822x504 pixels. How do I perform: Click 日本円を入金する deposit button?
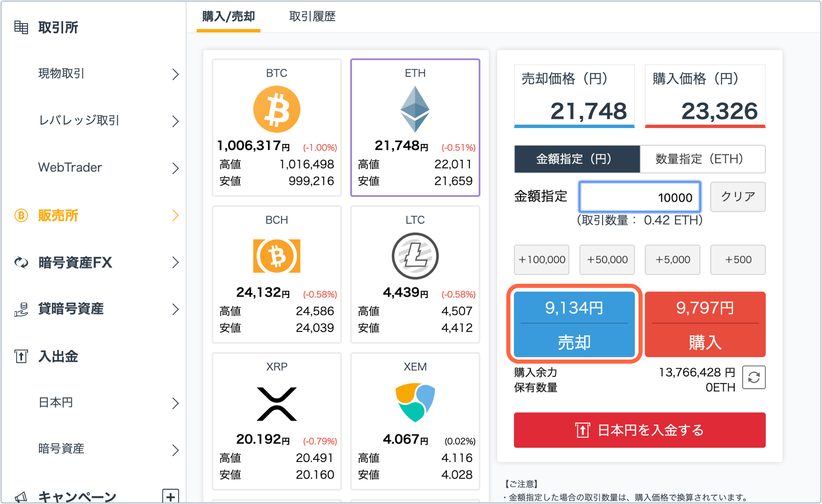pos(640,430)
